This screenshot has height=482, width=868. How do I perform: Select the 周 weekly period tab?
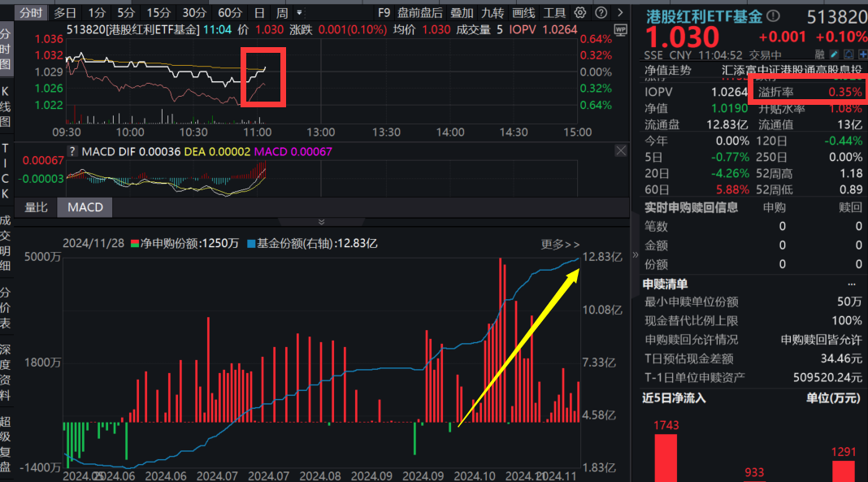[282, 12]
